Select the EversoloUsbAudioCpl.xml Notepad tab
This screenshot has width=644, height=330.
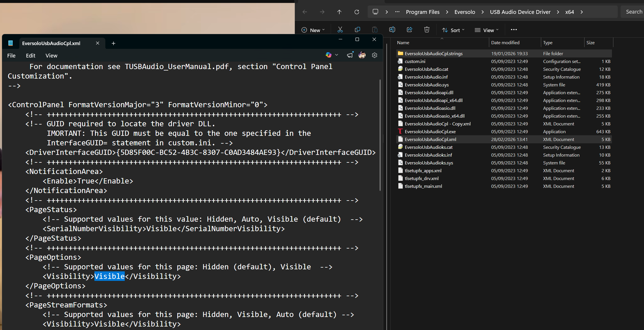(x=51, y=43)
